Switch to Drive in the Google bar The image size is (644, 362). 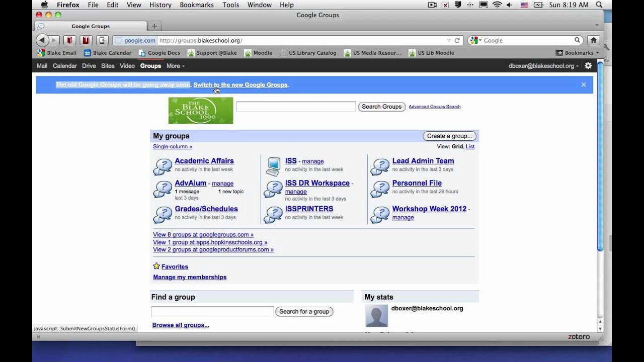89,66
